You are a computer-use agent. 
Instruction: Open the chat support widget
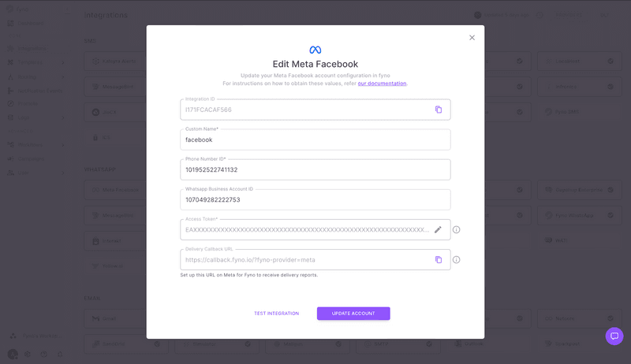(614, 336)
